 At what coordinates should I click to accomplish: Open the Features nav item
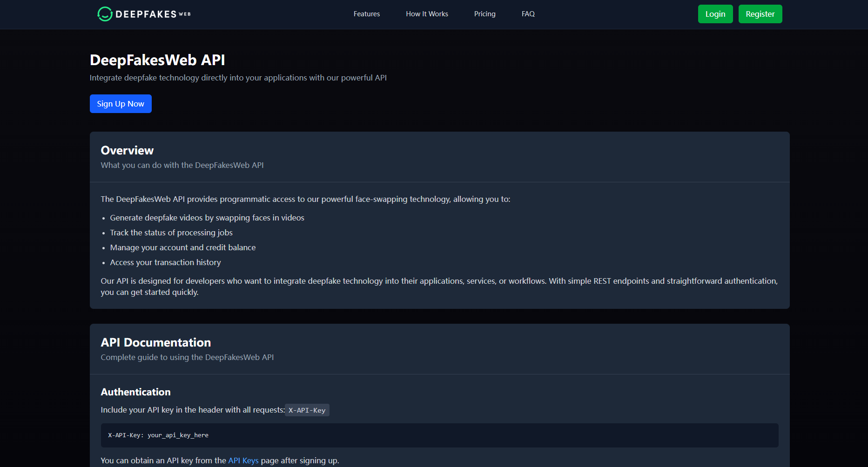(366, 14)
